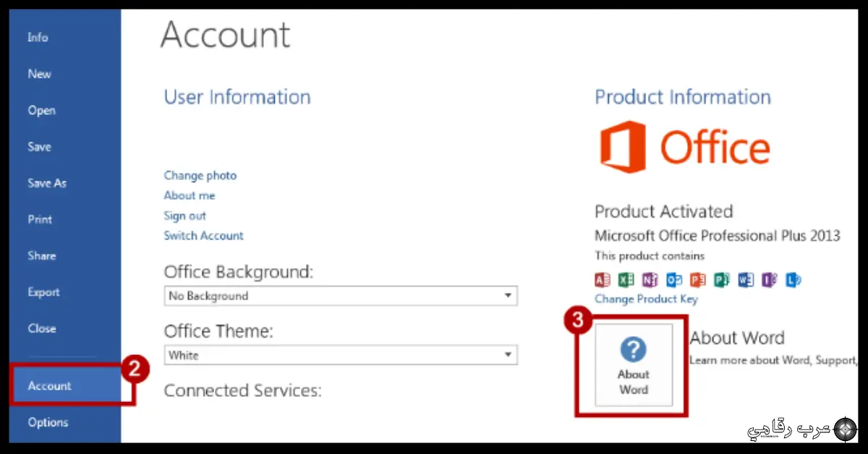Viewport: 868px width, 454px height.
Task: Click the Access product icon
Action: click(603, 280)
